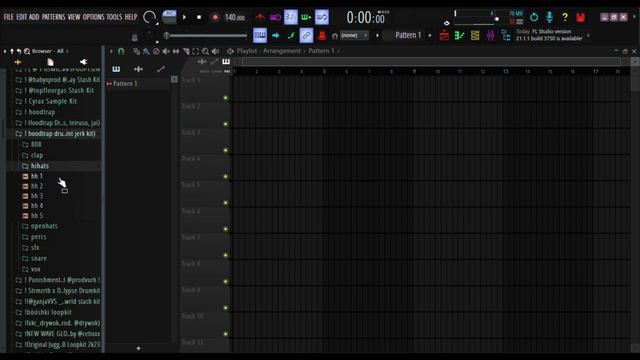Toggle pattern/song mode switch
The image size is (640, 360).
click(169, 17)
